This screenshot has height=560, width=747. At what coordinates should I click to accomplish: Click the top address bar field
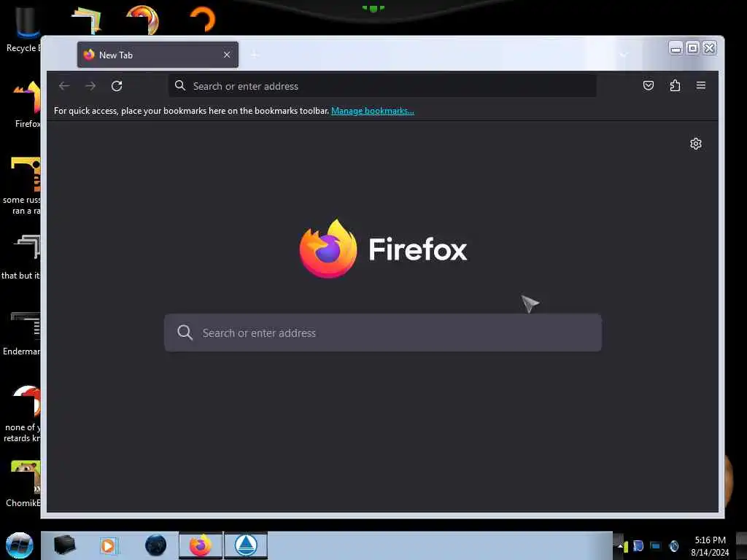coord(382,86)
